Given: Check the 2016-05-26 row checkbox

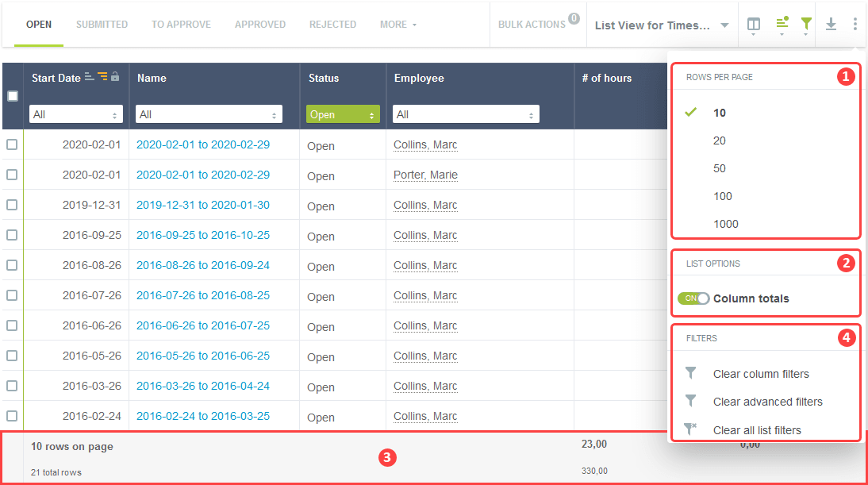Looking at the screenshot, I should [x=12, y=356].
